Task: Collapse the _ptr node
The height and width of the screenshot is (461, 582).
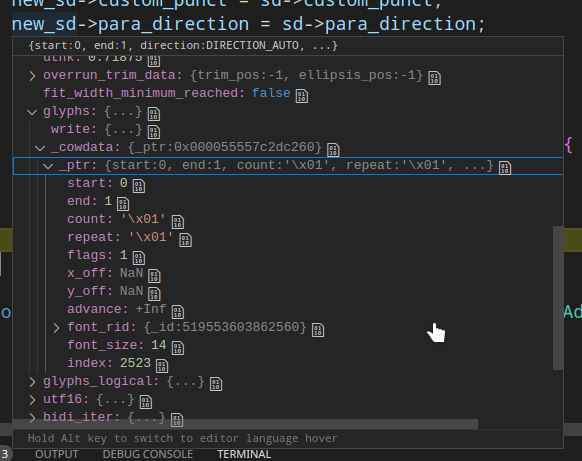Action: point(48,166)
